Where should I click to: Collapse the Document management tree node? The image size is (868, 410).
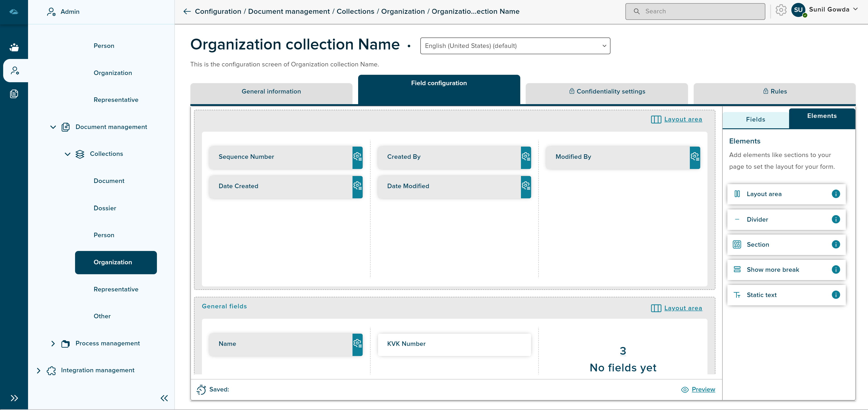coord(53,127)
